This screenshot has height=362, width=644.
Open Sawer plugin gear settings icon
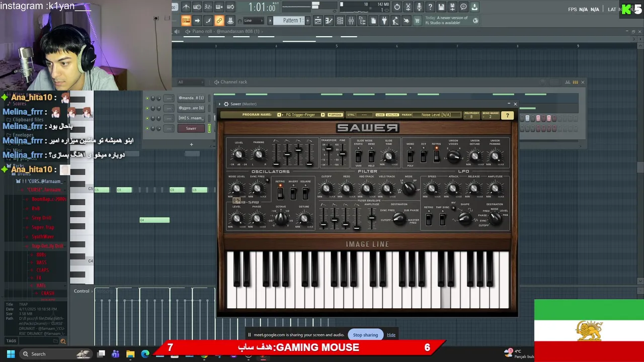coord(226,104)
